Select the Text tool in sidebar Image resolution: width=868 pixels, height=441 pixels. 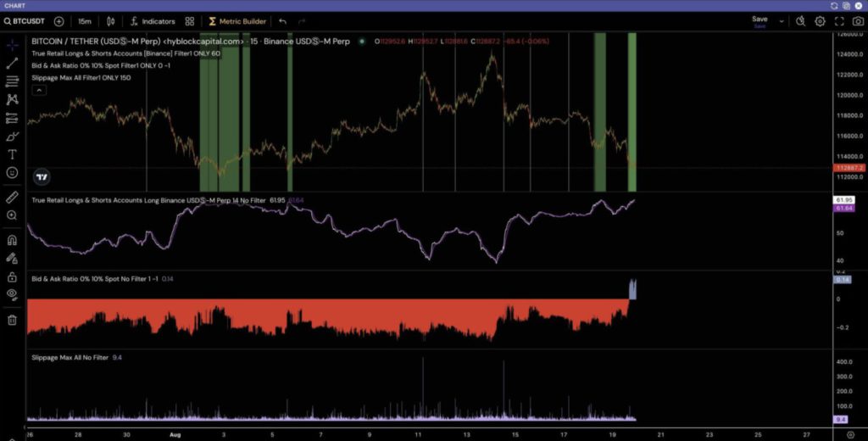pyautogui.click(x=13, y=154)
